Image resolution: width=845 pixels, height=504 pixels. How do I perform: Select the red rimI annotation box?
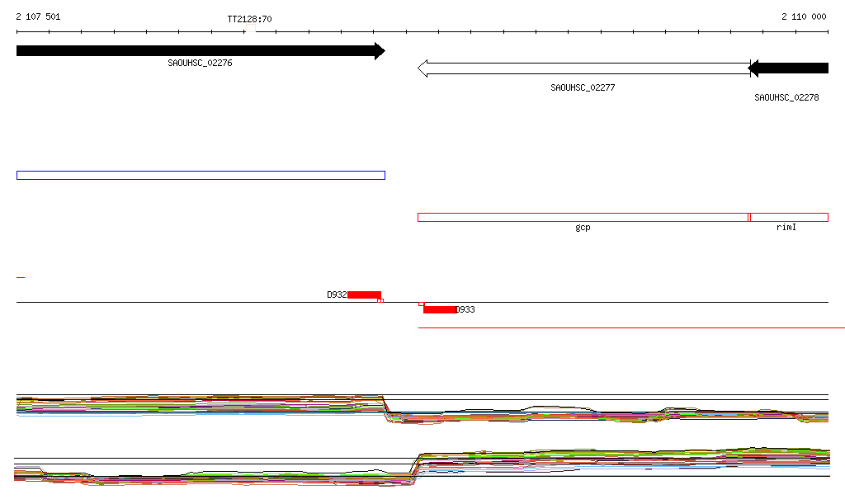point(789,217)
